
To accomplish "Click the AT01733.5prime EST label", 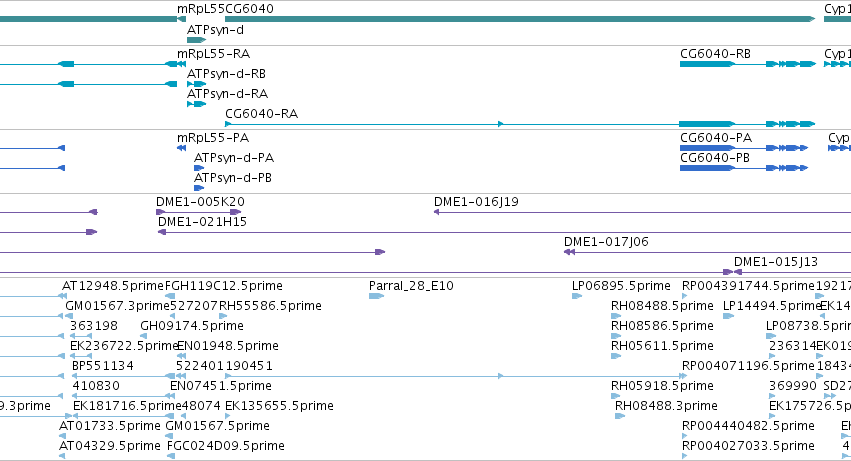I will (110, 427).
